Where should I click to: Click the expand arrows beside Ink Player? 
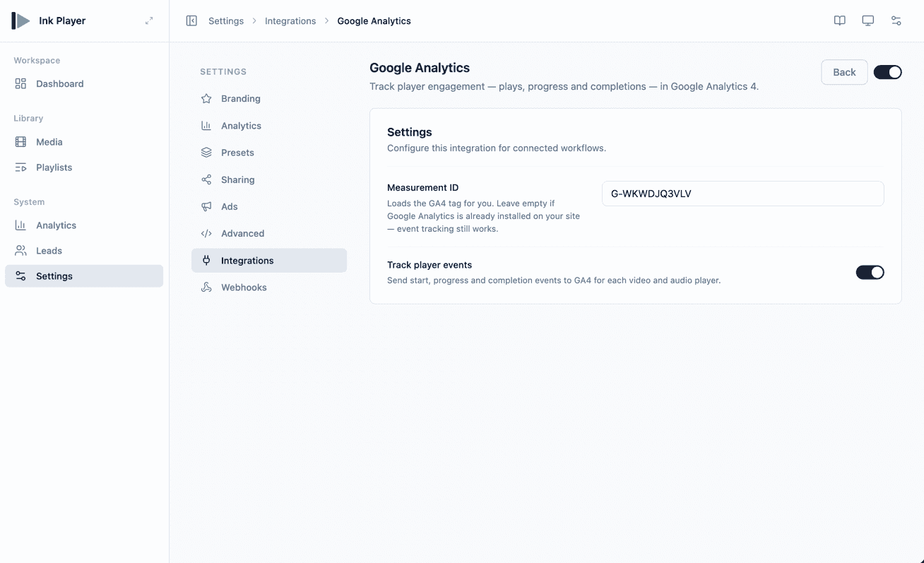(x=149, y=20)
